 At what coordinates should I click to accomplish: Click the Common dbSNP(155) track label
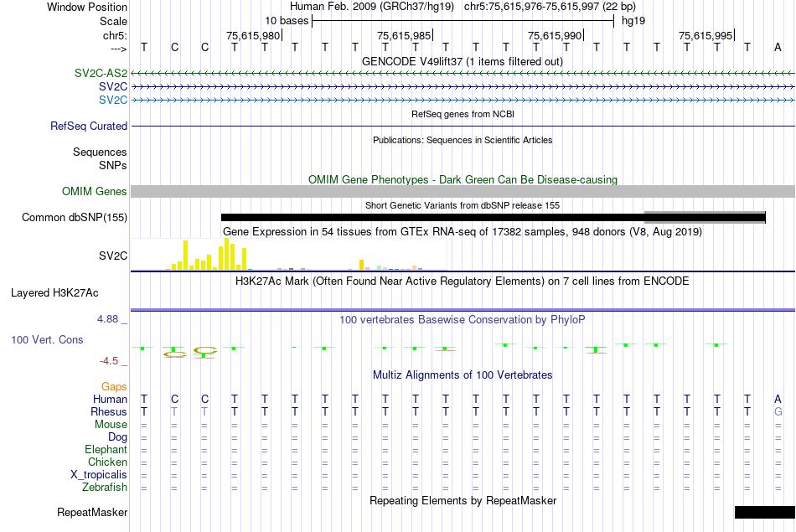coord(74,217)
